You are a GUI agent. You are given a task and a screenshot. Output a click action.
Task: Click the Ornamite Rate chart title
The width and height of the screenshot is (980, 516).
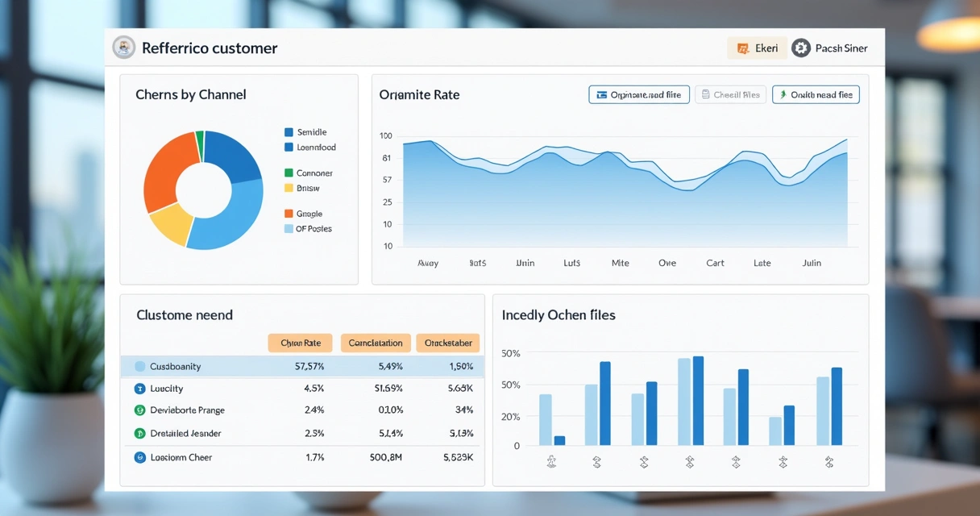click(x=419, y=94)
